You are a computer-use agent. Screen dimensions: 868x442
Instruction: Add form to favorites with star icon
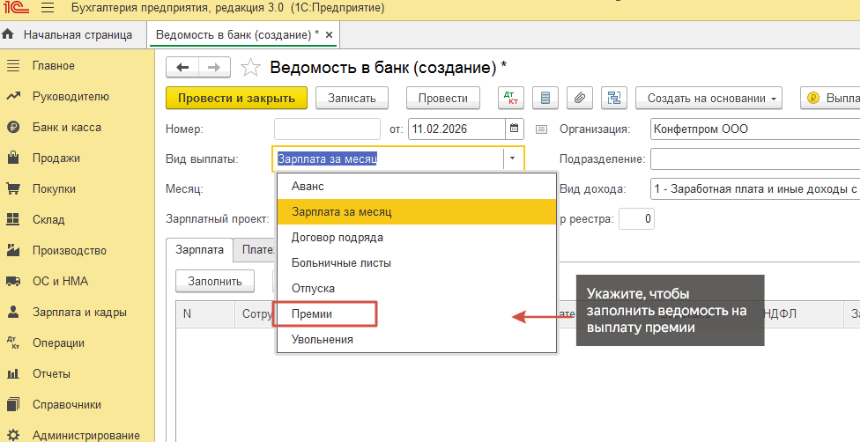coord(251,68)
